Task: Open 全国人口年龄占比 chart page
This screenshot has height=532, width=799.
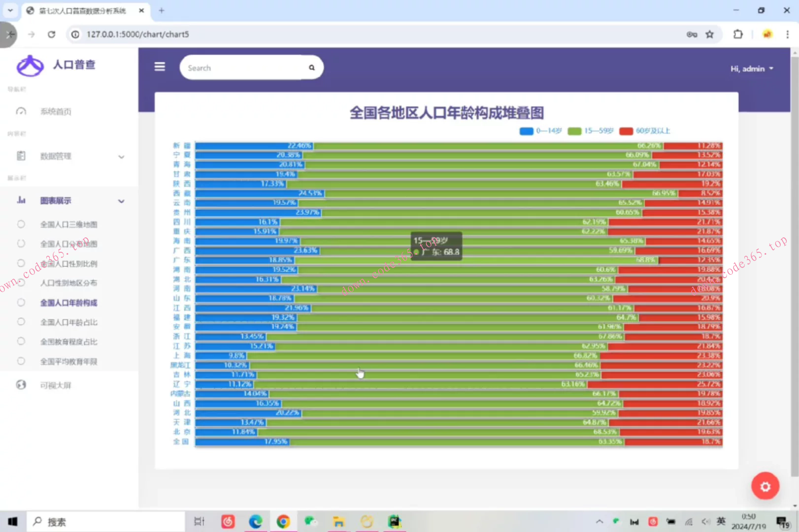Action: tap(68, 322)
